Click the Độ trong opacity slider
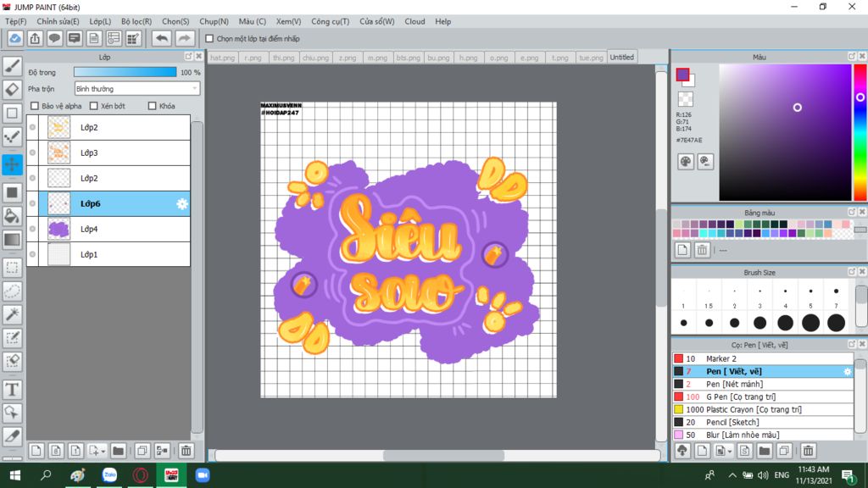 pos(125,72)
